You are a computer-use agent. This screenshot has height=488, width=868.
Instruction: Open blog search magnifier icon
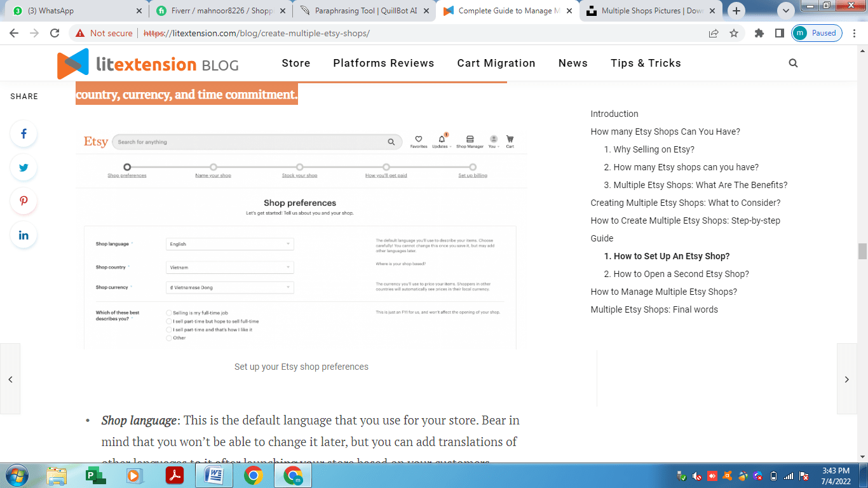tap(793, 63)
